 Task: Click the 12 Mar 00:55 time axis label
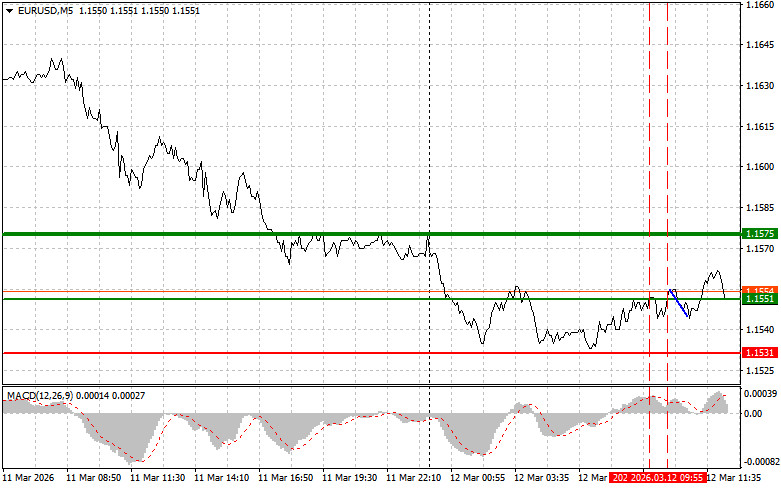[477, 478]
